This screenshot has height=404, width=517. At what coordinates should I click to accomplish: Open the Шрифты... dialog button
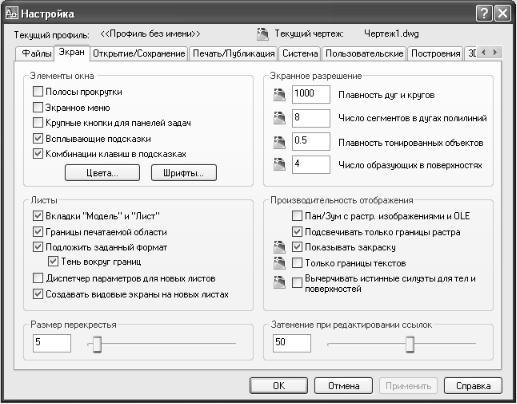coord(184,173)
